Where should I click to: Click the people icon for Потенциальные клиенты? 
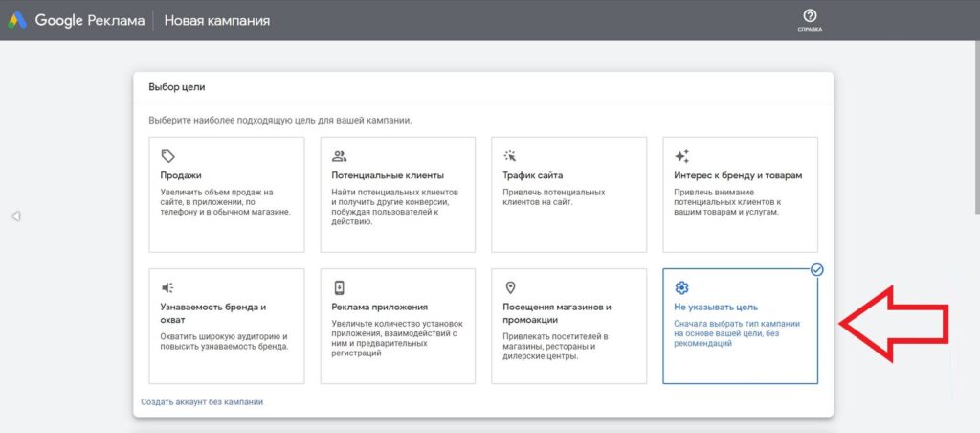point(339,156)
